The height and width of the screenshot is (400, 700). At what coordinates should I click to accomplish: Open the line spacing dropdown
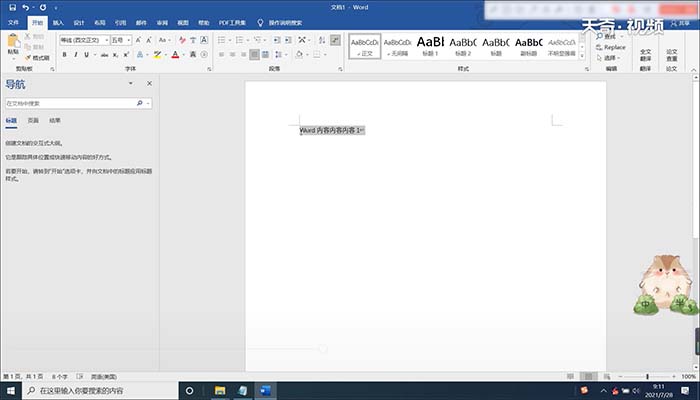(279, 54)
